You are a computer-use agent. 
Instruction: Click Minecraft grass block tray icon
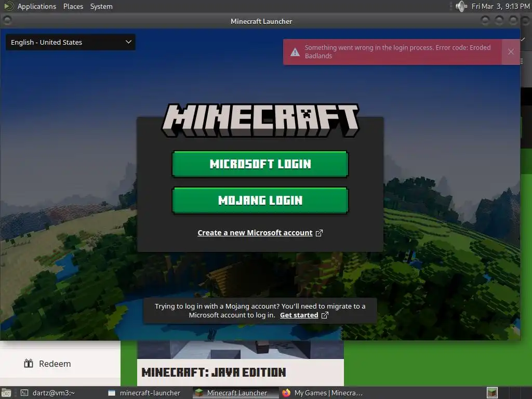(x=492, y=393)
